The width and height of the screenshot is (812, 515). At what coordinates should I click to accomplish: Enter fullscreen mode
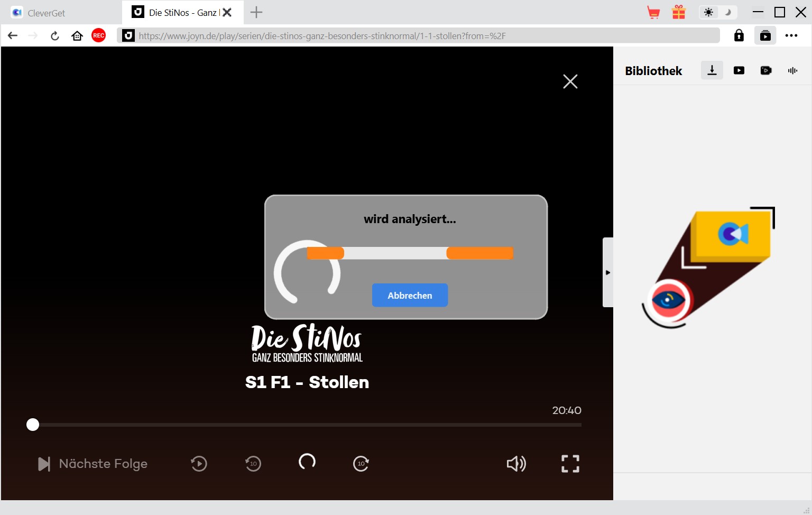pyautogui.click(x=570, y=464)
